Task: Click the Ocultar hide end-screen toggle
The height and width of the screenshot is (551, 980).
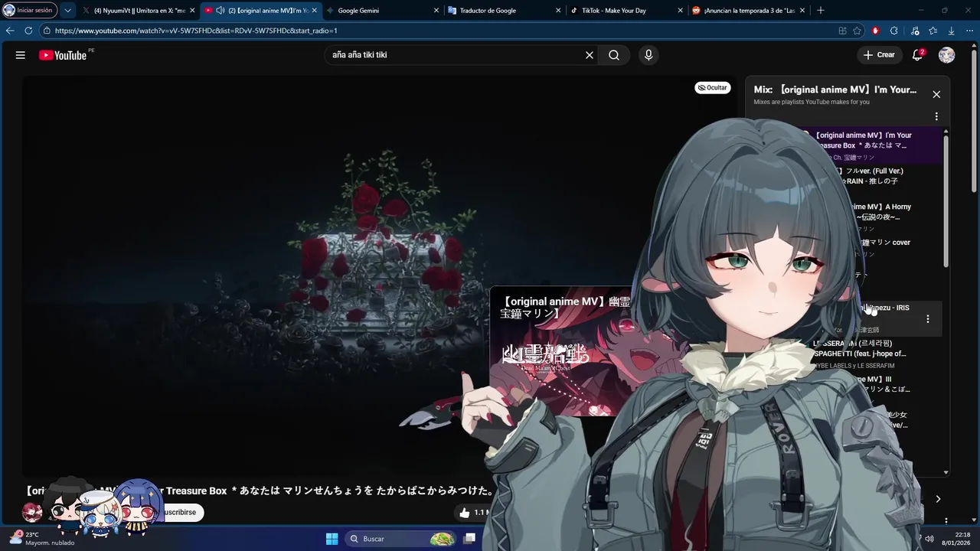Action: [x=712, y=88]
